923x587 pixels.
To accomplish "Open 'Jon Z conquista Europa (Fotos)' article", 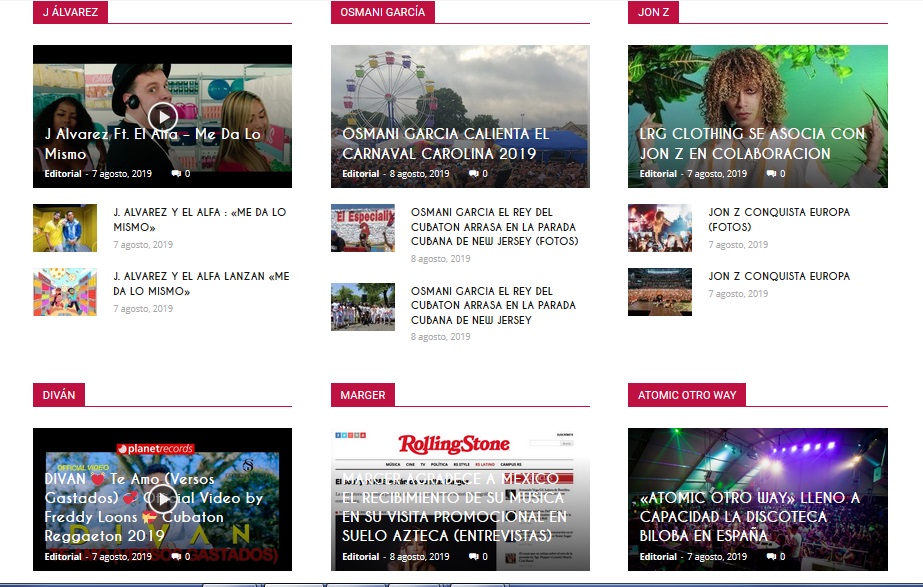I will pyautogui.click(x=779, y=220).
